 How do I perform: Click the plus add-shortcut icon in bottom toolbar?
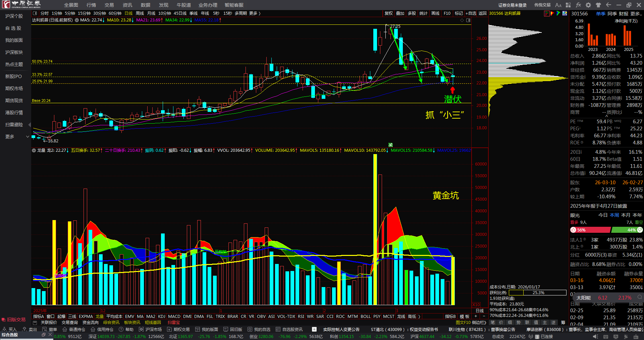(x=314, y=329)
